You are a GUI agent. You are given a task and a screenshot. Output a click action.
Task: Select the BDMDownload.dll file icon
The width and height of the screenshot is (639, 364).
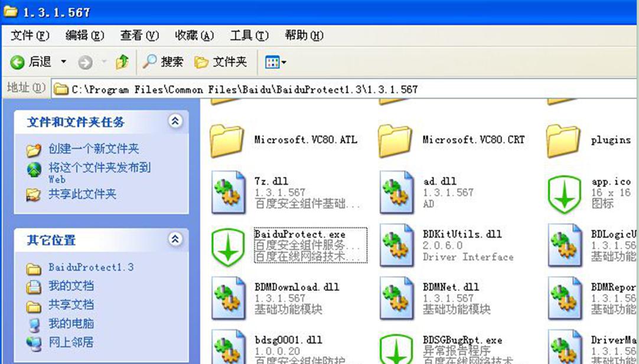(x=228, y=299)
